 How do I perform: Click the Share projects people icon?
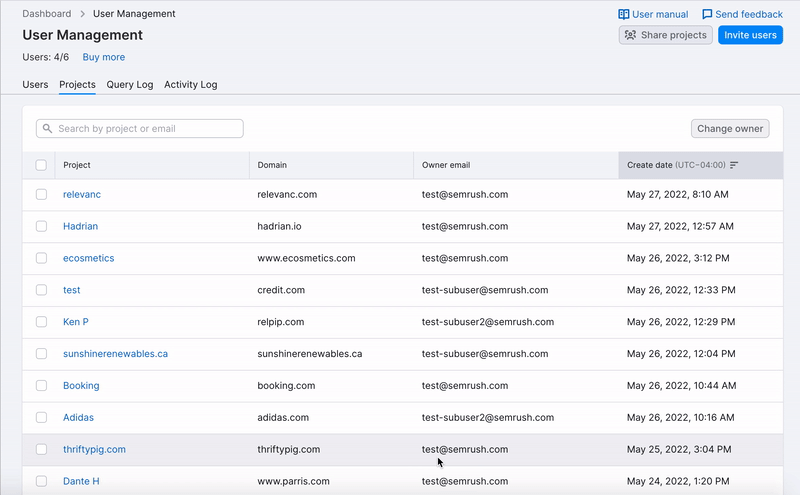(630, 35)
